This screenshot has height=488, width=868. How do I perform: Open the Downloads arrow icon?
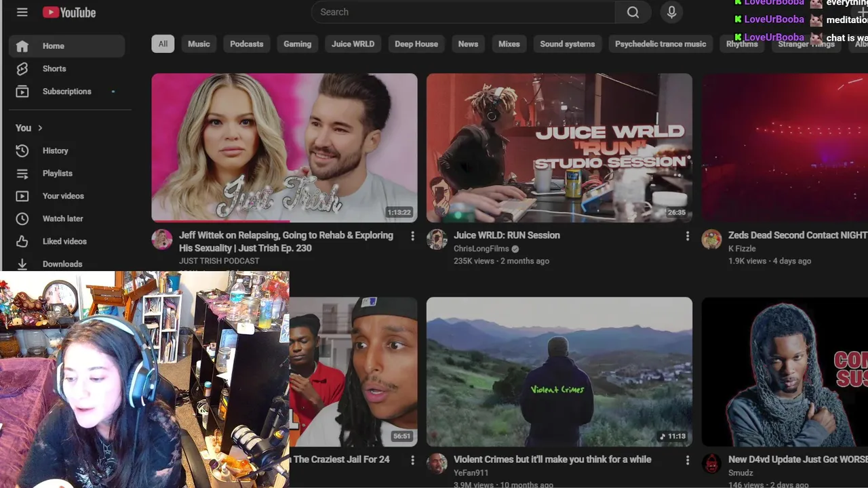pyautogui.click(x=22, y=264)
